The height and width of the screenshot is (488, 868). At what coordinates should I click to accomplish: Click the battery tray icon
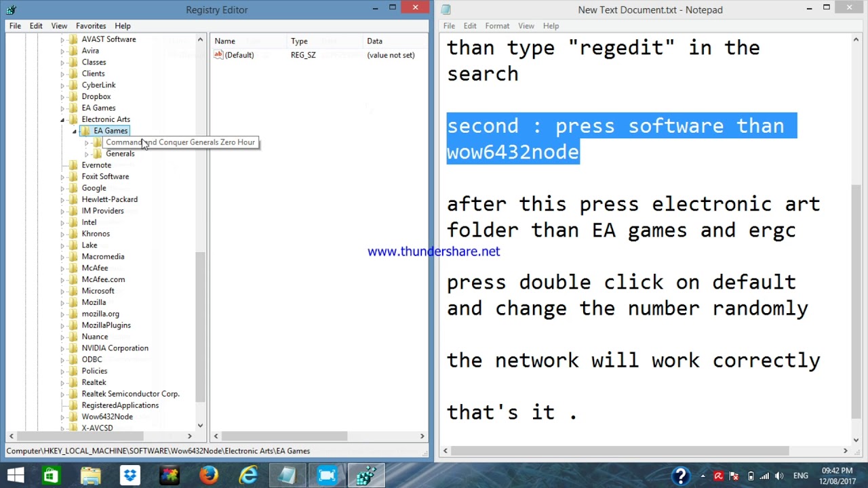tap(750, 476)
